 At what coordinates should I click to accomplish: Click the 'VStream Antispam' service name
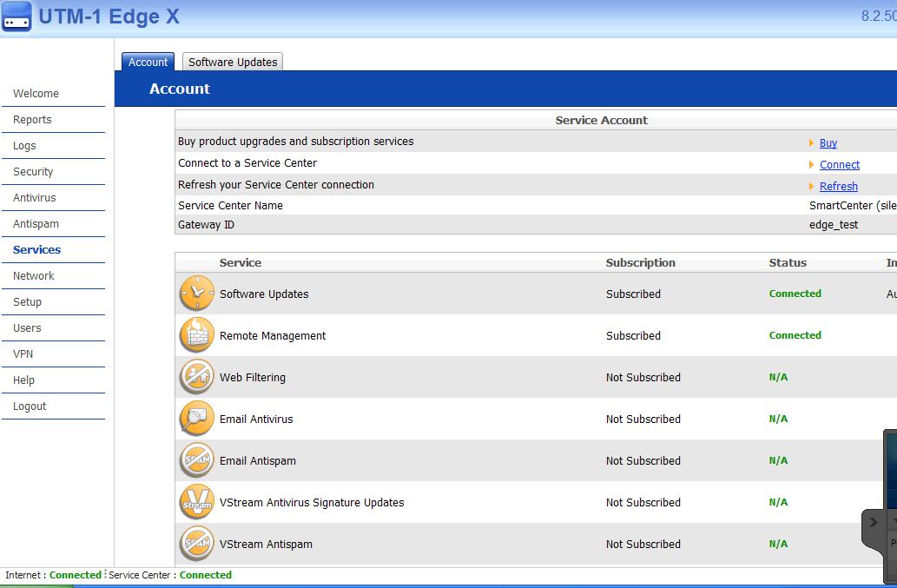click(266, 545)
